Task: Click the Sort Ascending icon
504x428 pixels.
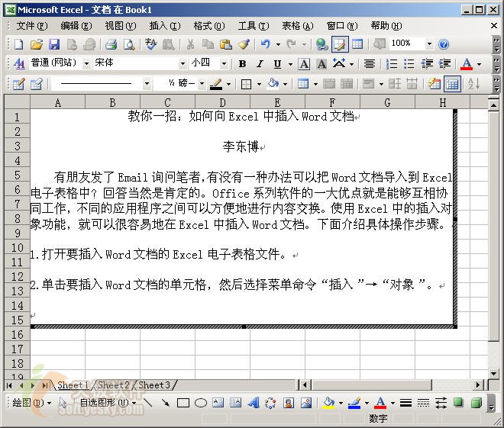Action: pyautogui.click(x=473, y=84)
